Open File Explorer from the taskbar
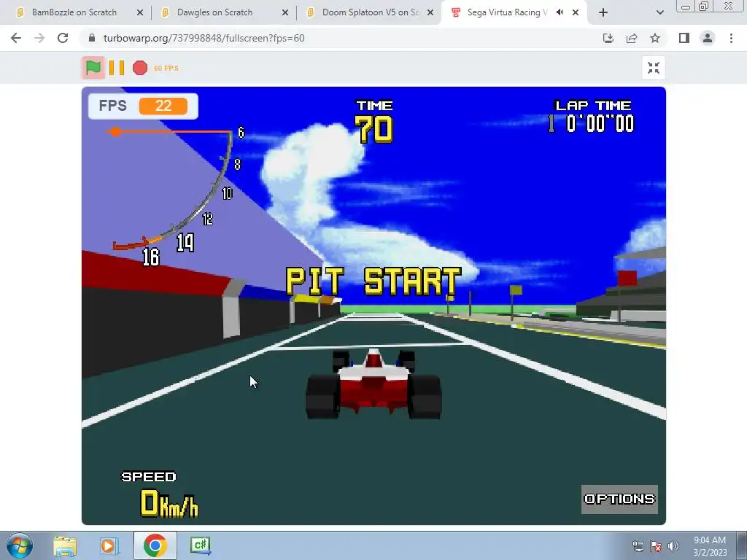747x560 pixels. coord(65,545)
